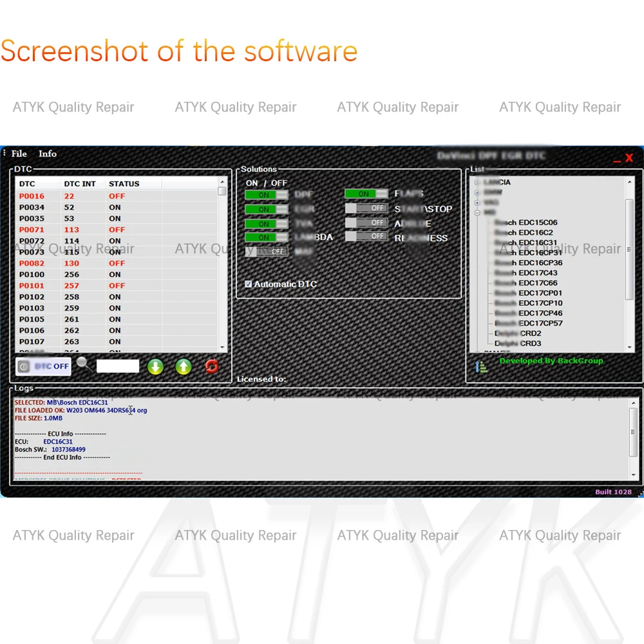
Task: Click the DTC column header
Action: (x=38, y=184)
